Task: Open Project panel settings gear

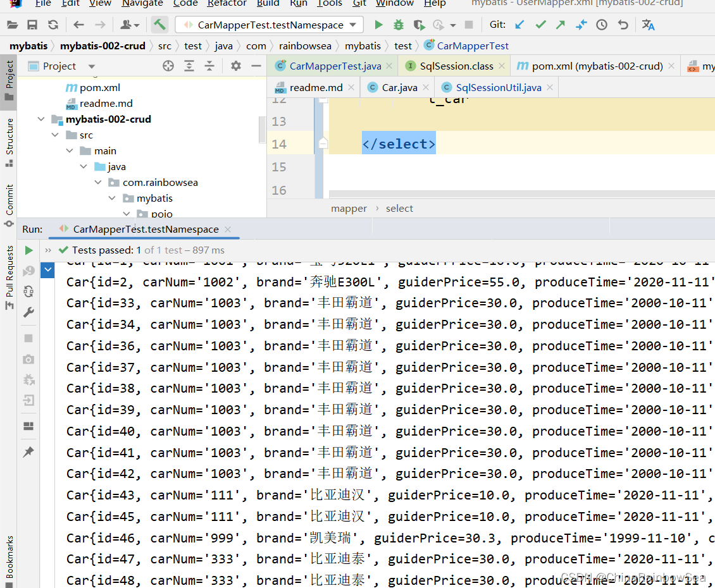Action: tap(236, 66)
